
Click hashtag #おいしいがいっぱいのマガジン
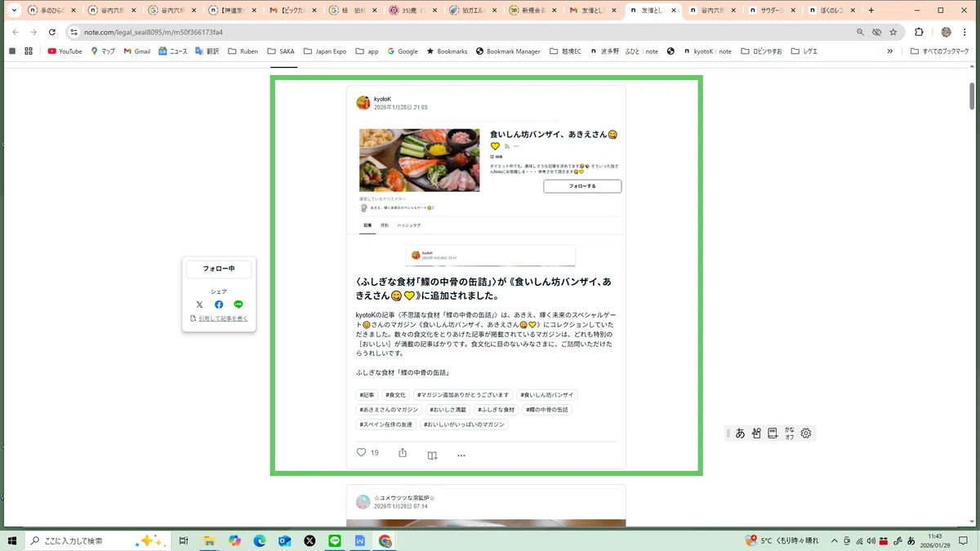tap(464, 424)
